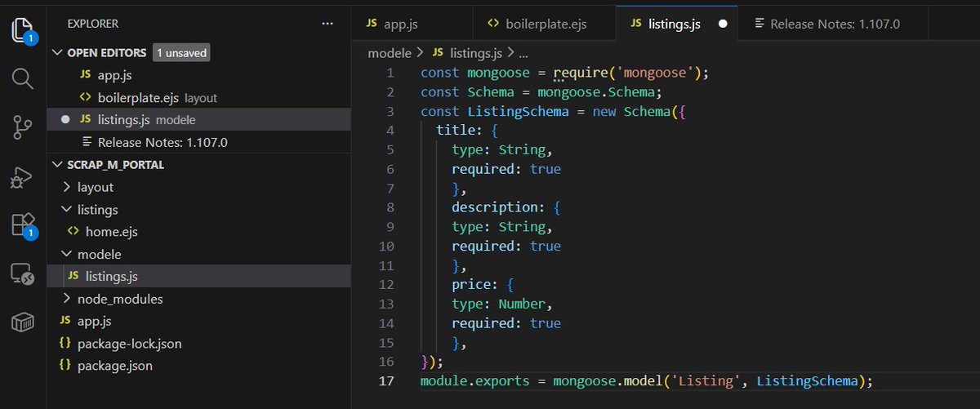Click the unsaved dot on listings.js tab

(722, 24)
